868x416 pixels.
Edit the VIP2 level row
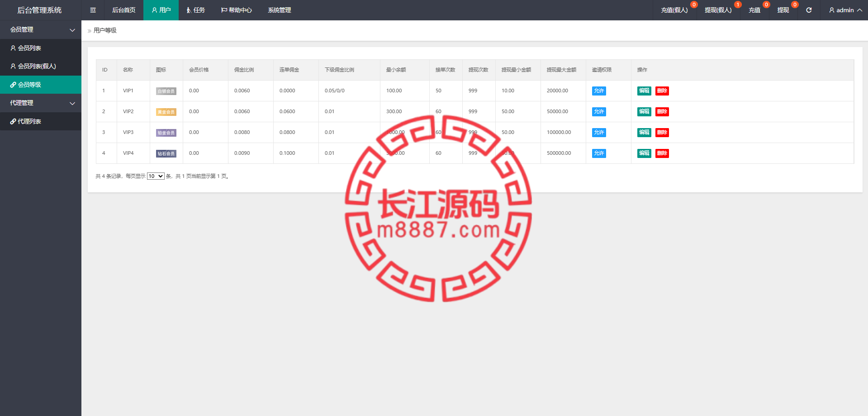644,112
